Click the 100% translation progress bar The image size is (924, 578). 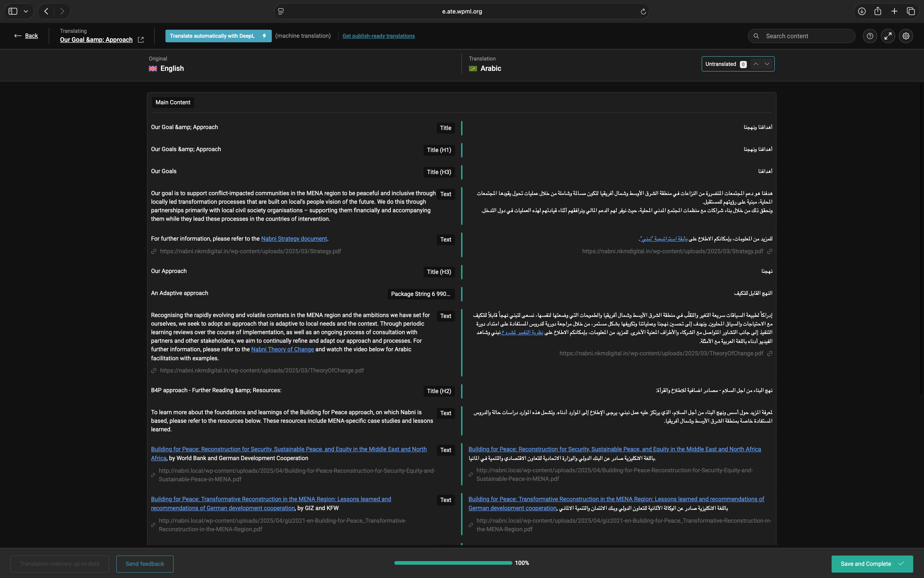click(453, 563)
